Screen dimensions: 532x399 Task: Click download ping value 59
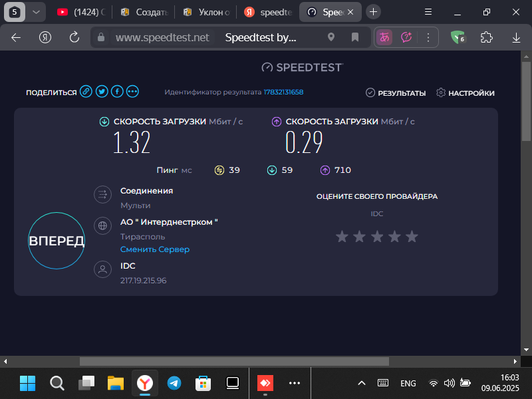point(287,170)
